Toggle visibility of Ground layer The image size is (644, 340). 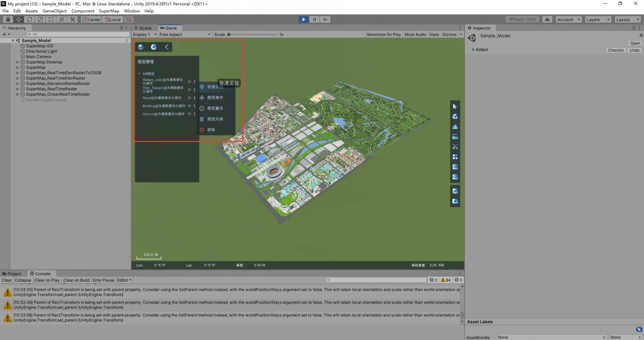click(189, 114)
